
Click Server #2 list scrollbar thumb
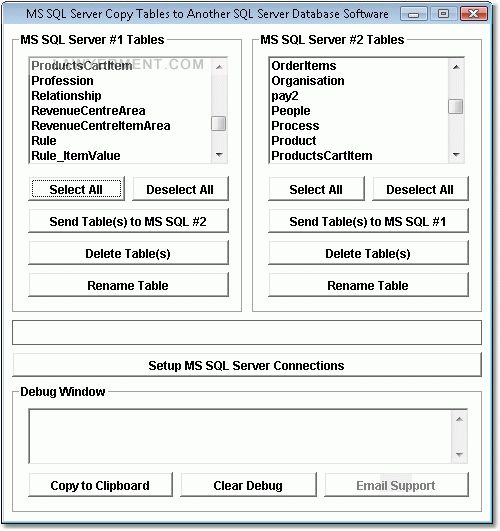[x=456, y=106]
